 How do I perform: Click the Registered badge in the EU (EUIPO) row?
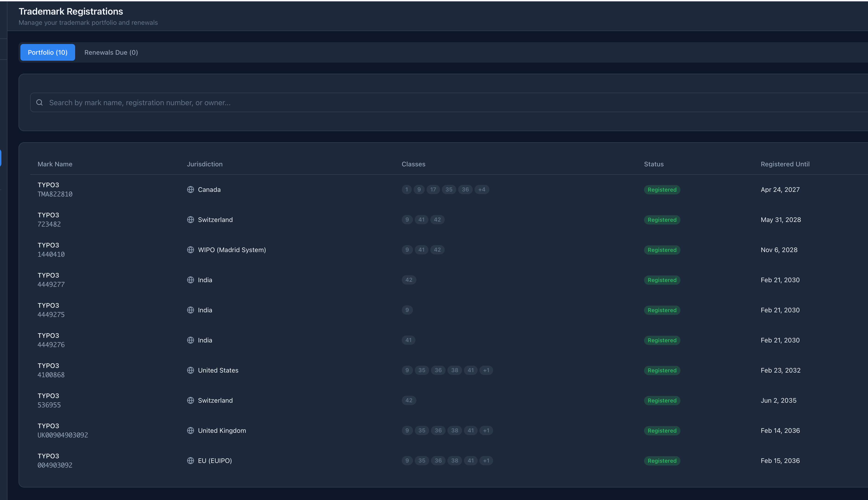point(662,461)
